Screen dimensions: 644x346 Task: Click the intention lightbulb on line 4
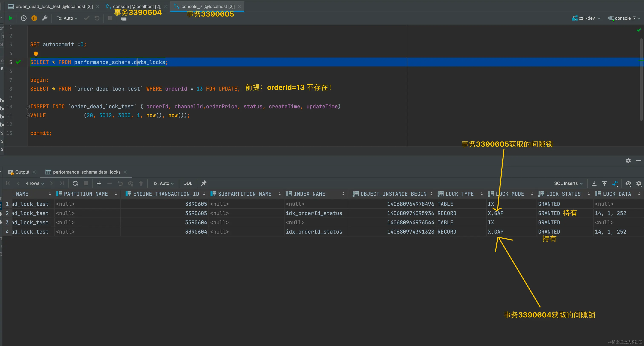point(36,54)
